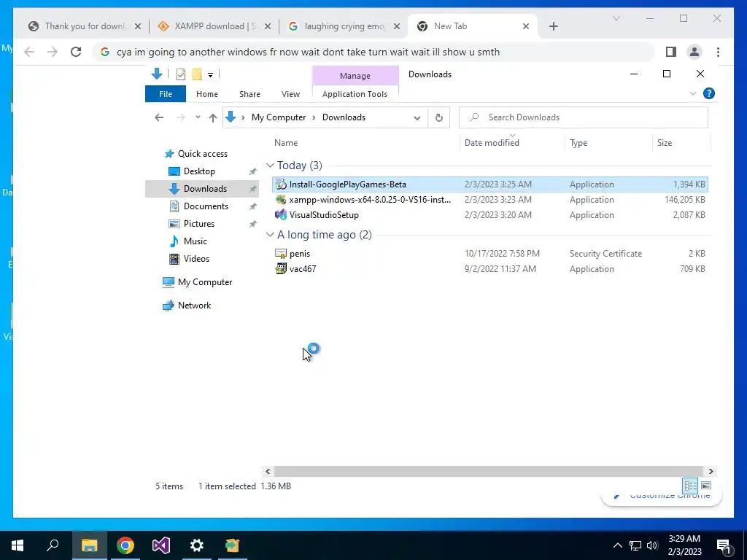Click My Computer in the address breadcrumb
Screen dimensions: 747x560
279,117
